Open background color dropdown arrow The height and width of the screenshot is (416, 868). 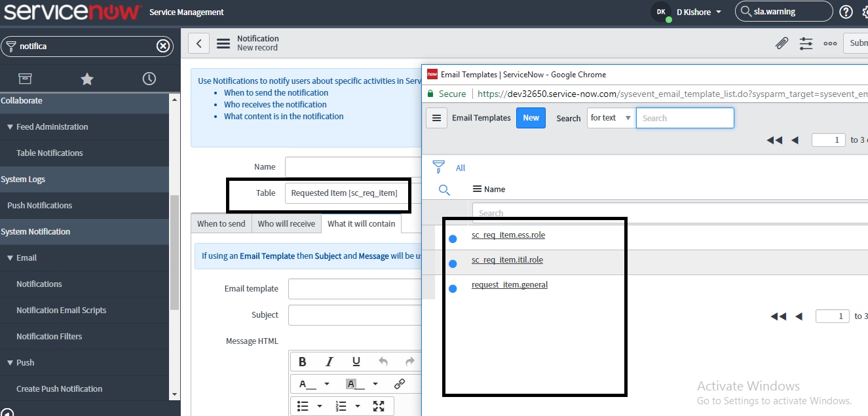tap(375, 384)
